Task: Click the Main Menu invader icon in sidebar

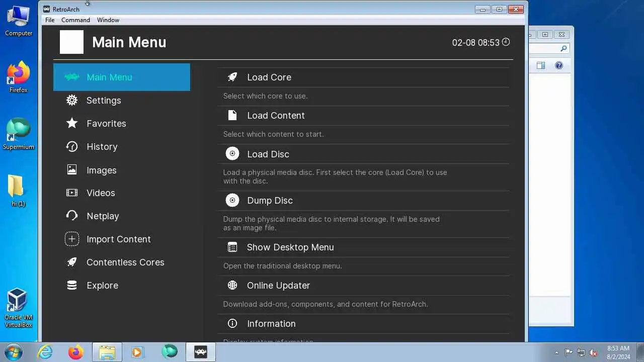Action: [x=72, y=77]
